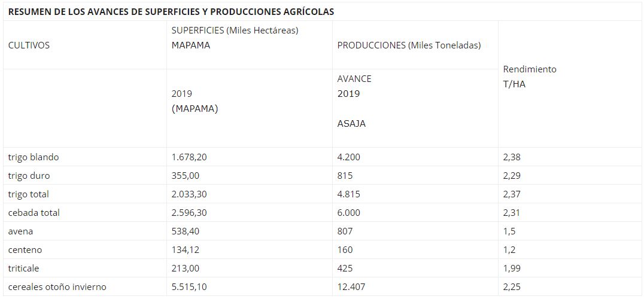The height and width of the screenshot is (299, 644).
Task: Select the Rendimiento T/HA header
Action: click(529, 77)
